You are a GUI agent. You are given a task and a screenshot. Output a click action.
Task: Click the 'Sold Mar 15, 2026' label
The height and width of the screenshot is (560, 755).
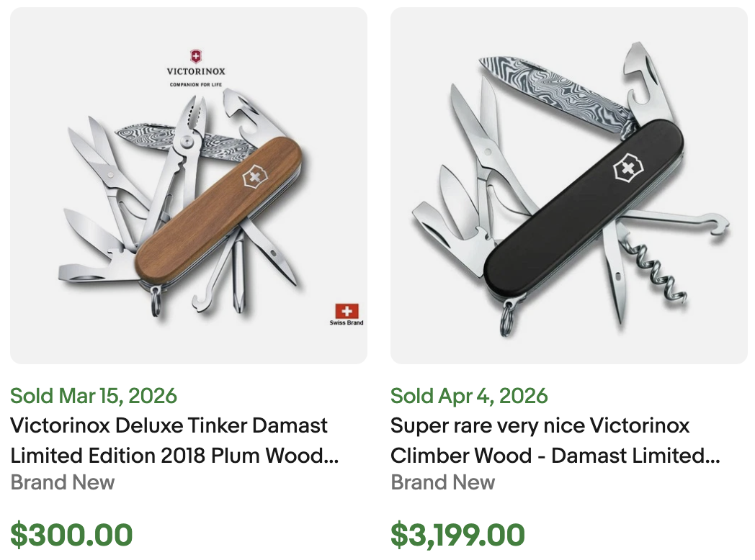(93, 395)
